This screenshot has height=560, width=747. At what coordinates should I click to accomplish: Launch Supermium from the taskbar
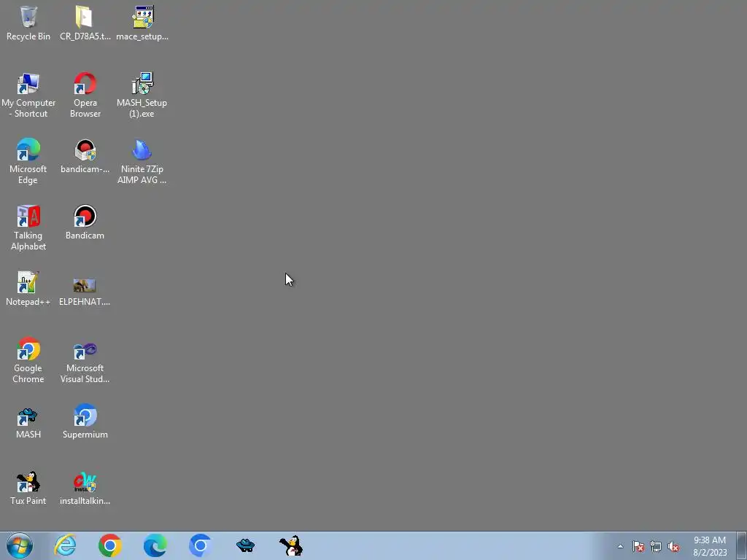(x=200, y=545)
